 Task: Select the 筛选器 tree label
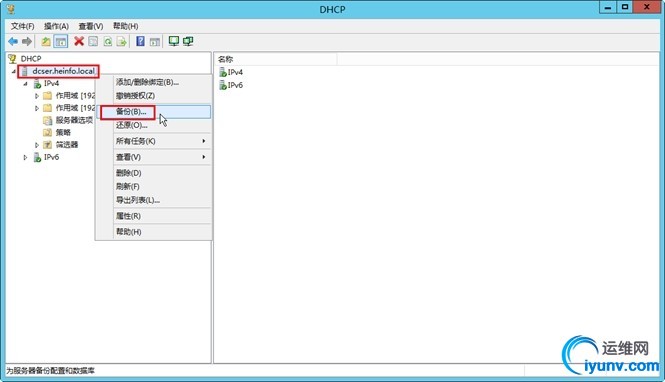(67, 145)
